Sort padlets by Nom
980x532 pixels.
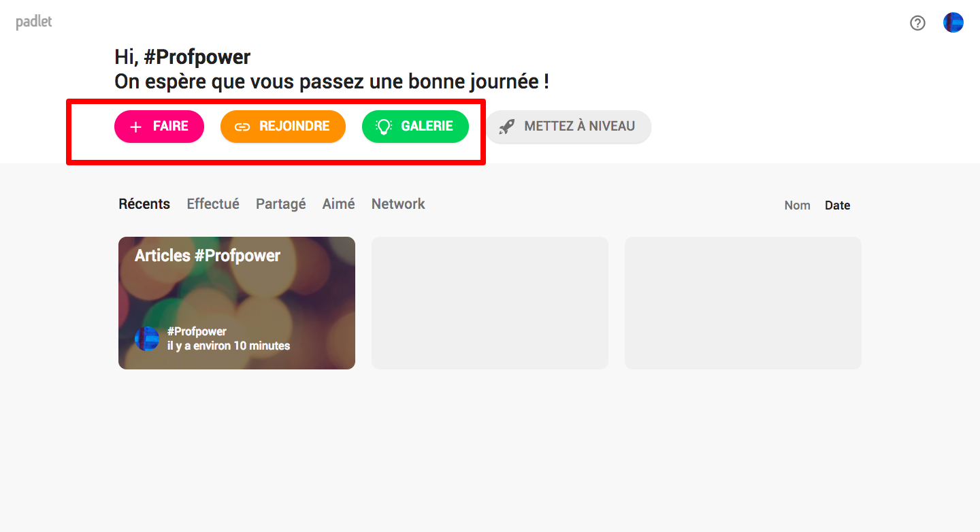[797, 205]
